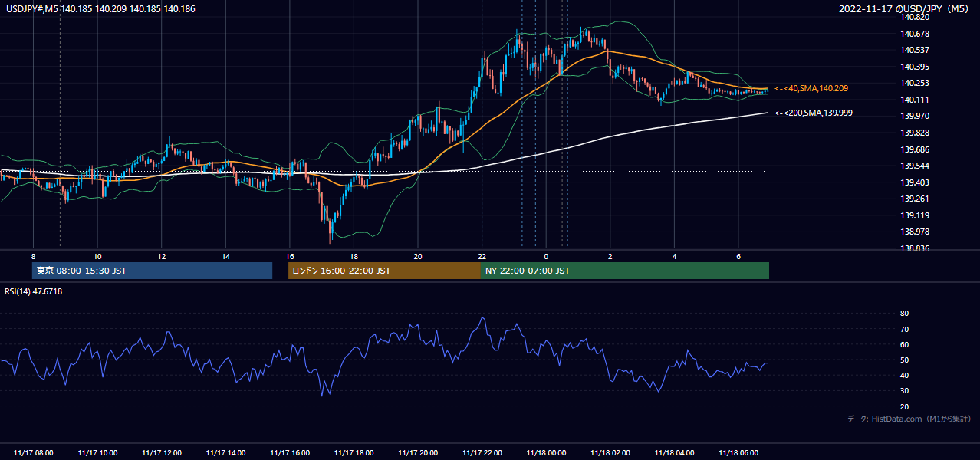The width and height of the screenshot is (980, 460).
Task: Click RSI scale label 60
Action: pyautogui.click(x=904, y=345)
